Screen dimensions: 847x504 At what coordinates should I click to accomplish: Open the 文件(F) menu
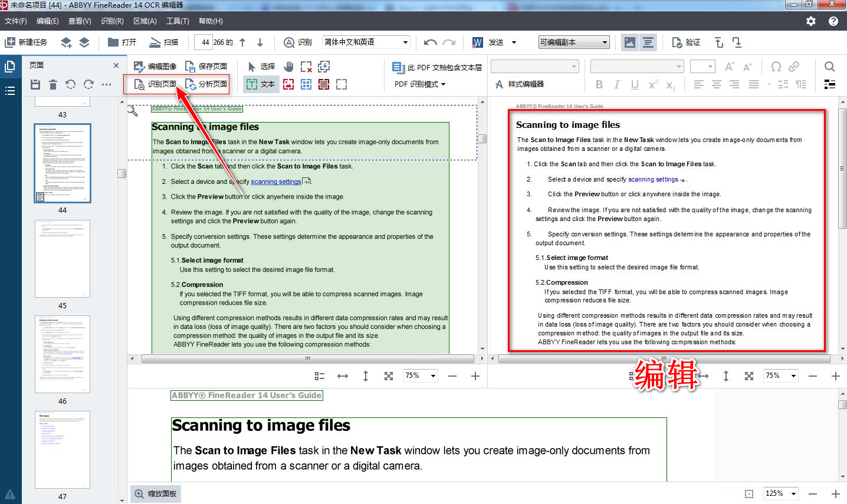(16, 21)
